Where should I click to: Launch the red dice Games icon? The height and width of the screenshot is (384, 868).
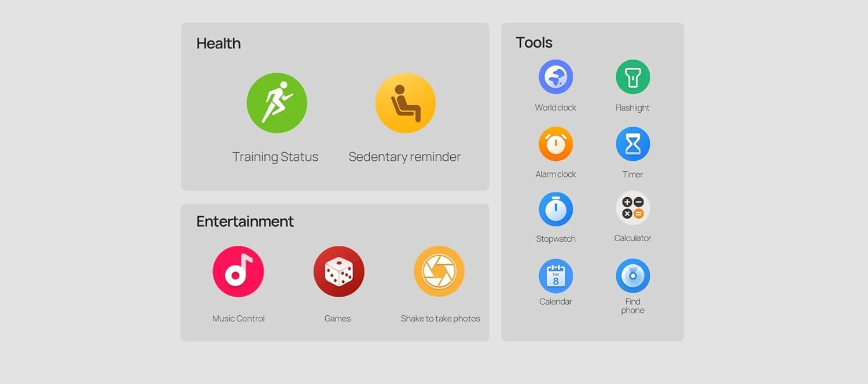tap(339, 271)
